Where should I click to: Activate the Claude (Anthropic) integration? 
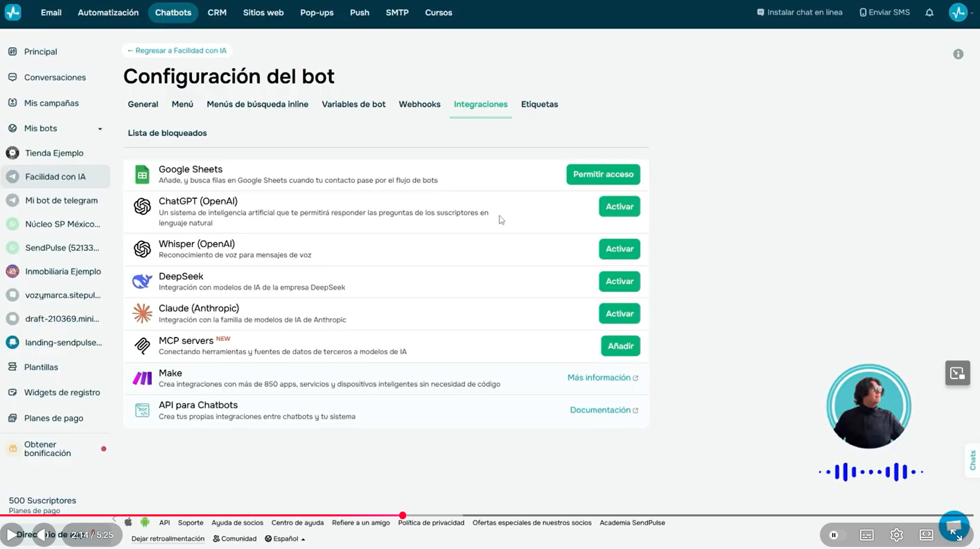[x=620, y=313]
